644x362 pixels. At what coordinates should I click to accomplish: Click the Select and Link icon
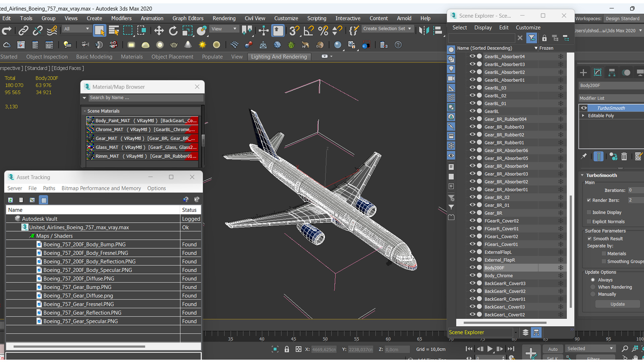point(23,31)
